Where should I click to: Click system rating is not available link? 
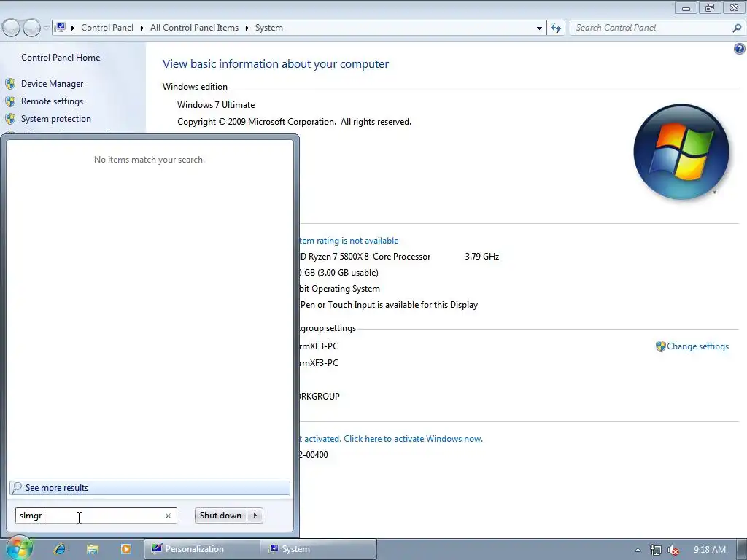click(x=348, y=241)
